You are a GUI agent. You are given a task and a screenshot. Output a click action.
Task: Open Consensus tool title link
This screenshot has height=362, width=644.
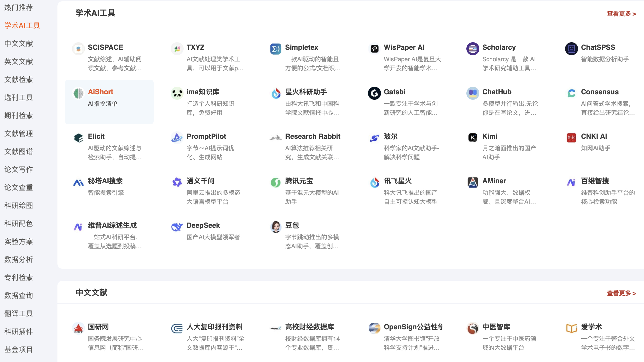pos(600,92)
